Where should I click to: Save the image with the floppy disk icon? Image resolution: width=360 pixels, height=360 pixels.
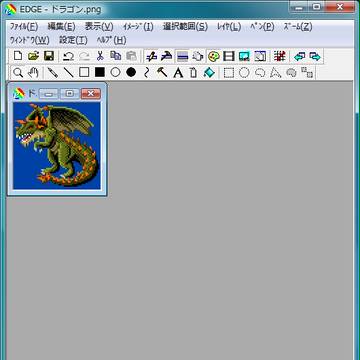[49, 56]
